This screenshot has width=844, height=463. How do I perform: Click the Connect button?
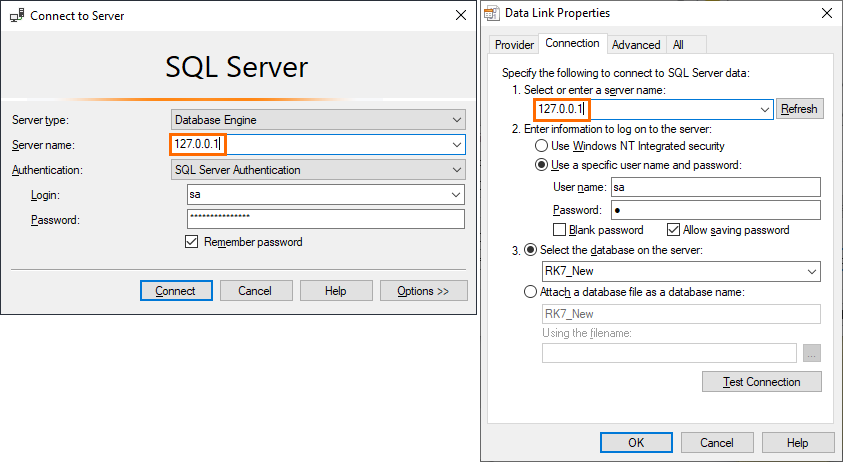tap(176, 291)
